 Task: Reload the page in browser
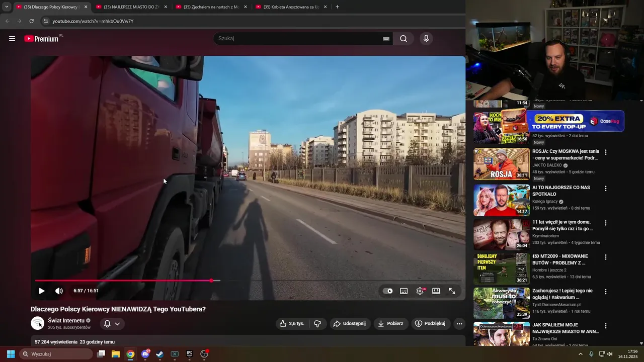click(31, 21)
